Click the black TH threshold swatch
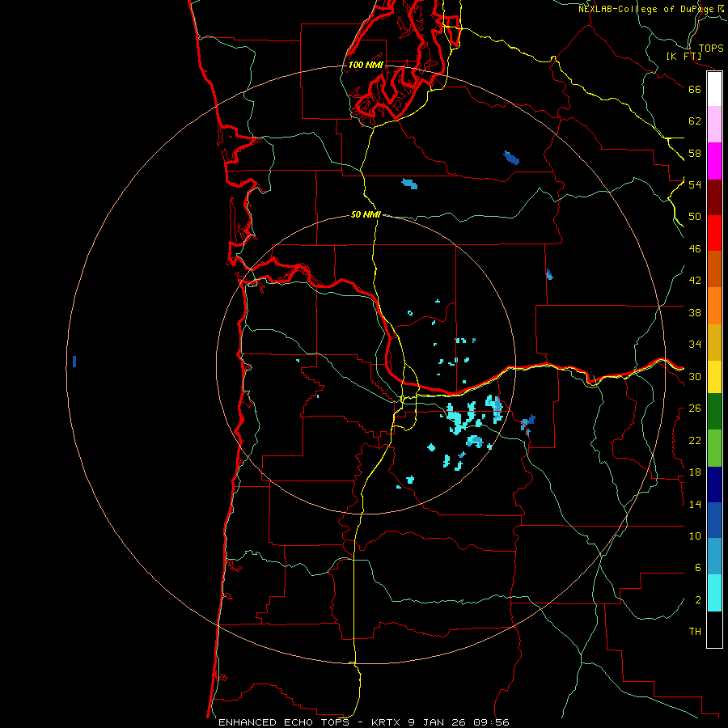This screenshot has width=728, height=728. coord(714,629)
